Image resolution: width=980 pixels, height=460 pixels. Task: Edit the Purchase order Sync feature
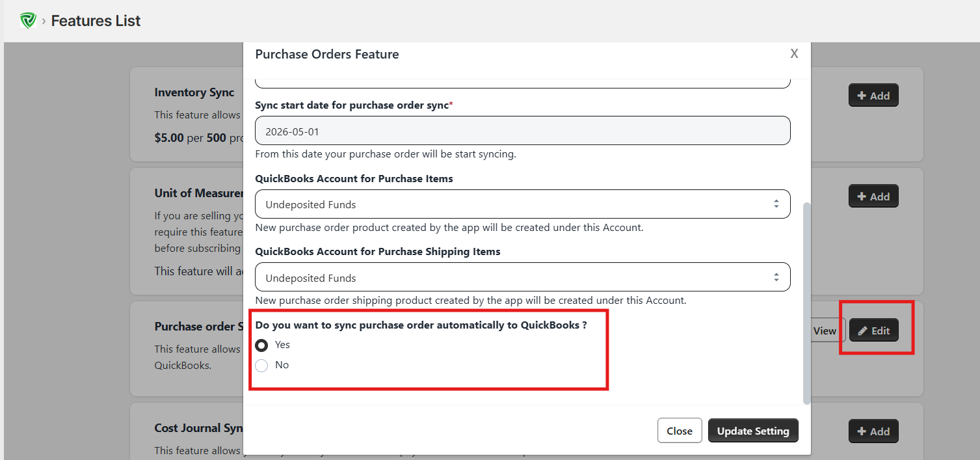click(873, 331)
